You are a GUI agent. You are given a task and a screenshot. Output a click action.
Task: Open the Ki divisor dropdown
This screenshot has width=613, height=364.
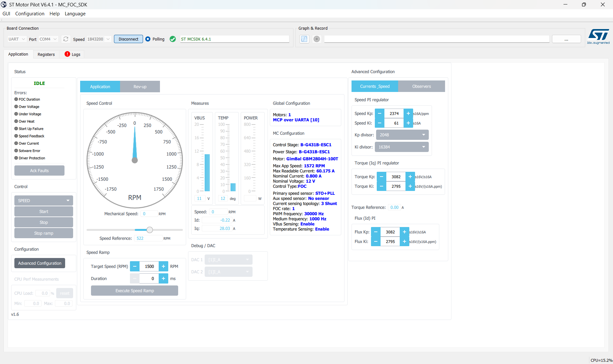401,147
